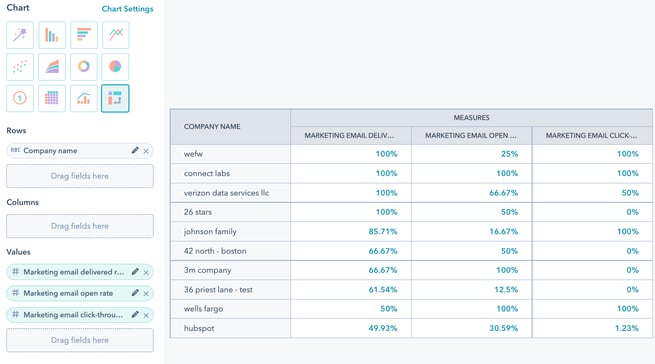This screenshot has width=655, height=364.
Task: Click the 26 stars company cell
Action: (x=230, y=212)
